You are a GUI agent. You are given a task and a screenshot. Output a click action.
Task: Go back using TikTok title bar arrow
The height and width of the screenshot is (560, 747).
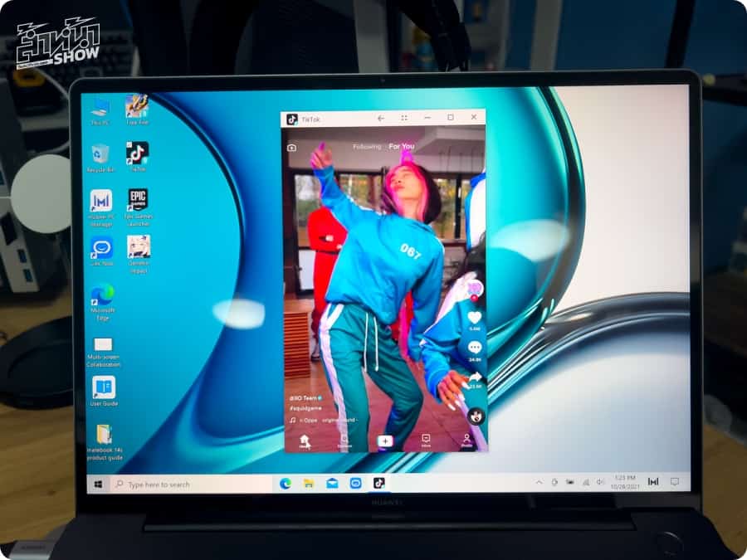point(381,118)
